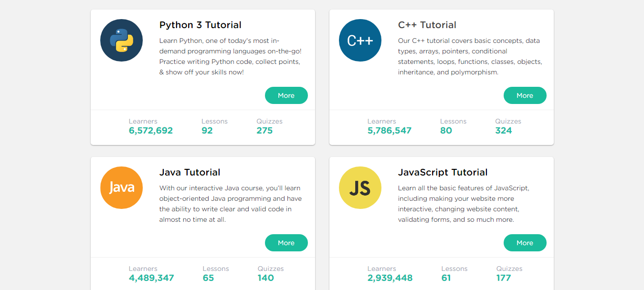
Task: Click the Java Learners count 4,489,347
Action: [x=151, y=278]
